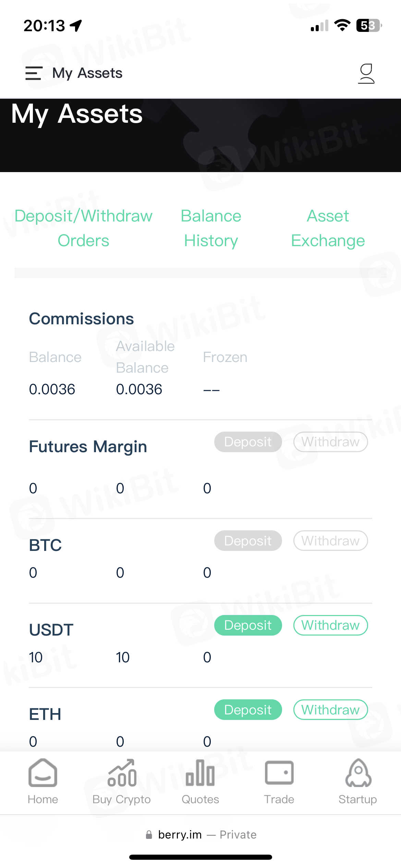Tap Futures Margin Deposit button
The height and width of the screenshot is (868, 401).
(248, 442)
